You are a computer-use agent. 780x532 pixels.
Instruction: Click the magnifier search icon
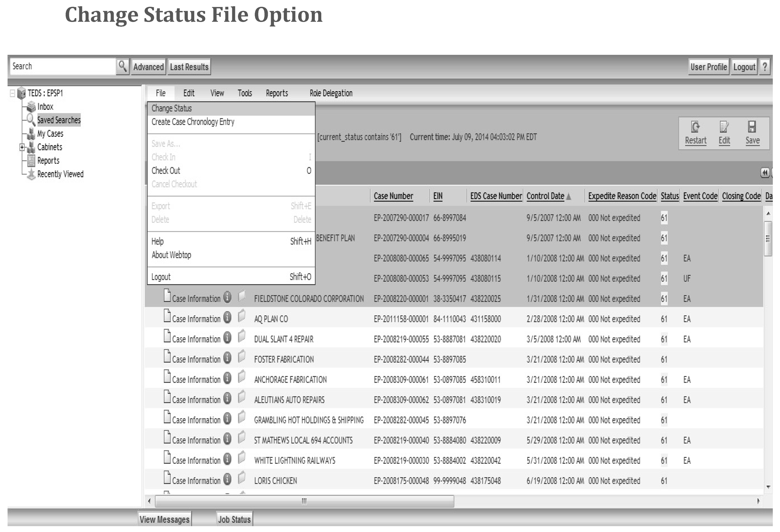[122, 67]
